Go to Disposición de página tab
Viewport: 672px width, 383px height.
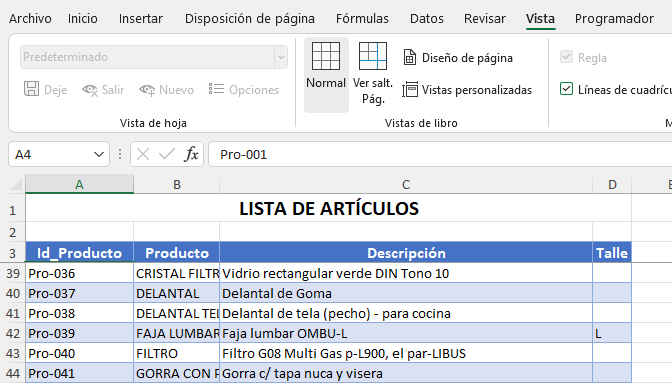[x=249, y=19]
